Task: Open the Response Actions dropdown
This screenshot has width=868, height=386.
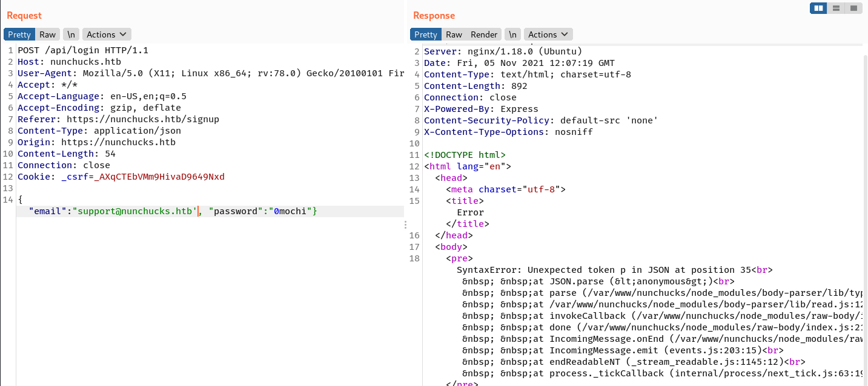Action: [548, 34]
